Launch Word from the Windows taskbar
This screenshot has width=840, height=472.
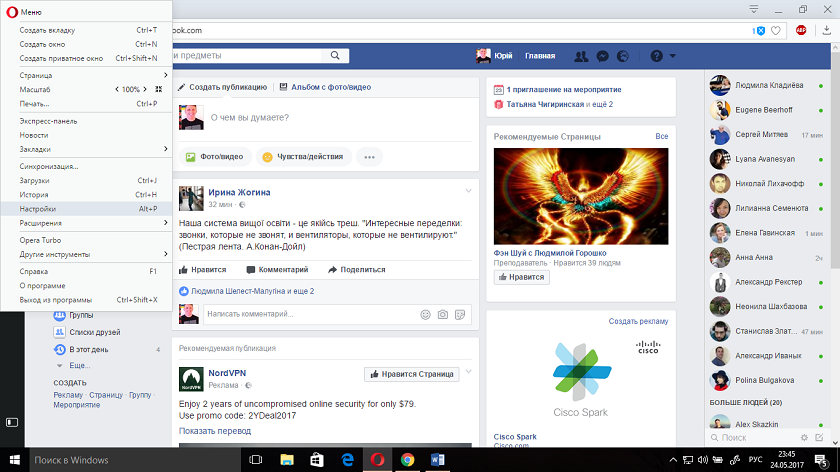click(437, 460)
